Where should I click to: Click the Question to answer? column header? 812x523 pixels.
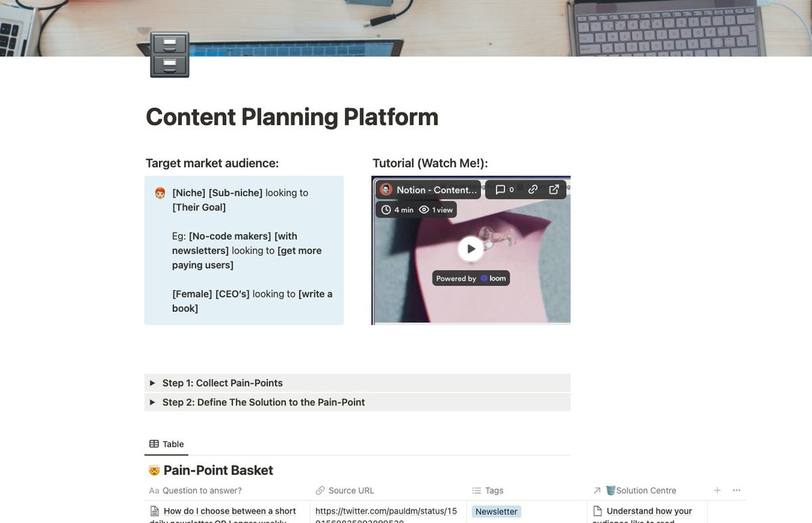click(195, 491)
